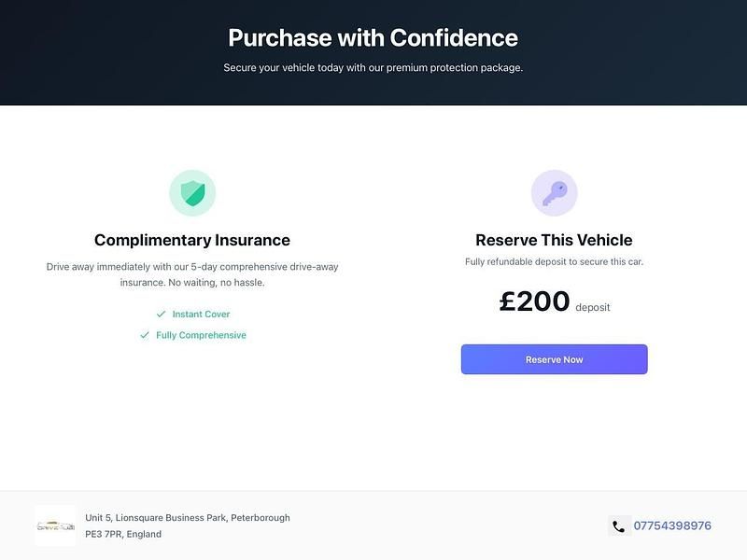Click the phone handset icon

click(618, 526)
